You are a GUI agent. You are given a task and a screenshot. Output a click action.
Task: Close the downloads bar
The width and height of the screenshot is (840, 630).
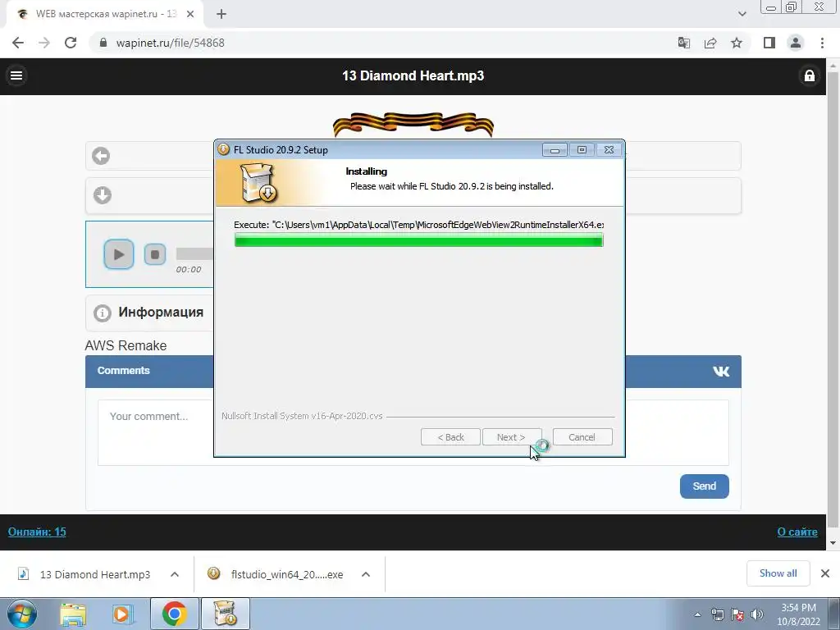pos(825,573)
